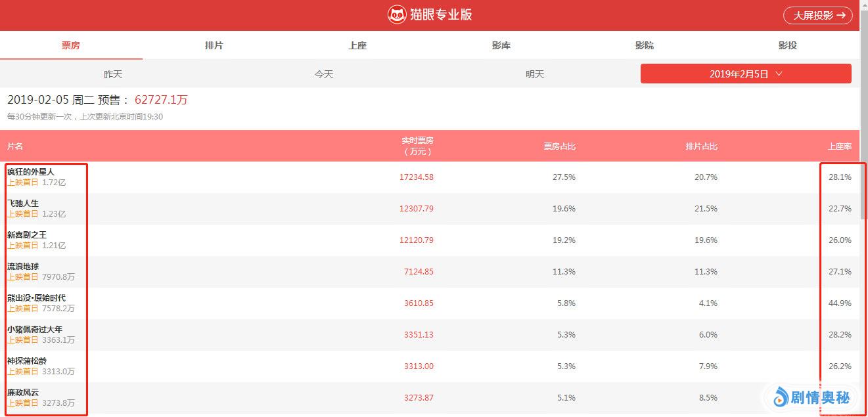Open the 大屏投影 big-screen projection button
This screenshot has height=417, width=868.
pyautogui.click(x=817, y=15)
